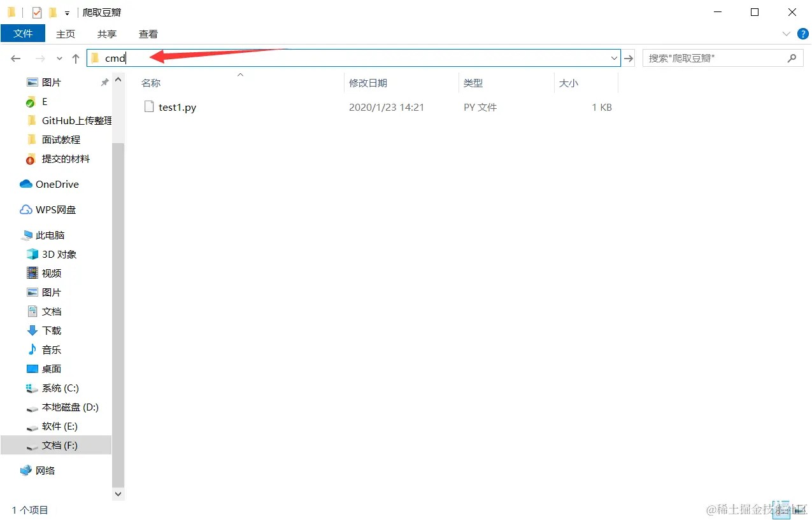
Task: Open the 本地磁盘 (D:) drive
Action: [70, 407]
